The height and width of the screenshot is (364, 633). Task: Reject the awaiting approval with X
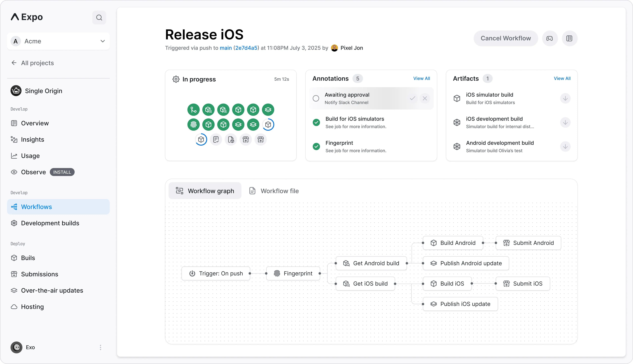tap(425, 99)
